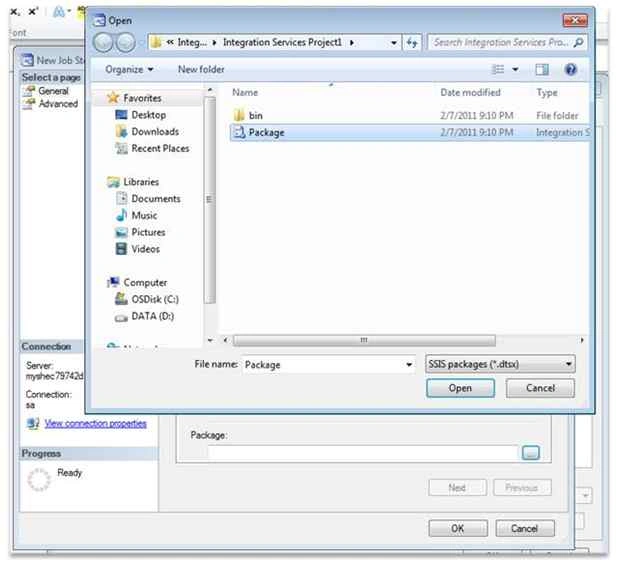Select DATA (D:) drive
Viewport: 618px width, 567px height.
(153, 316)
